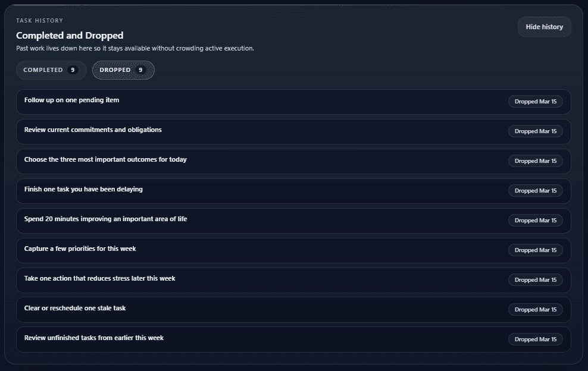Click the 'Completed and Dropped' heading
The image size is (588, 371).
click(x=69, y=35)
